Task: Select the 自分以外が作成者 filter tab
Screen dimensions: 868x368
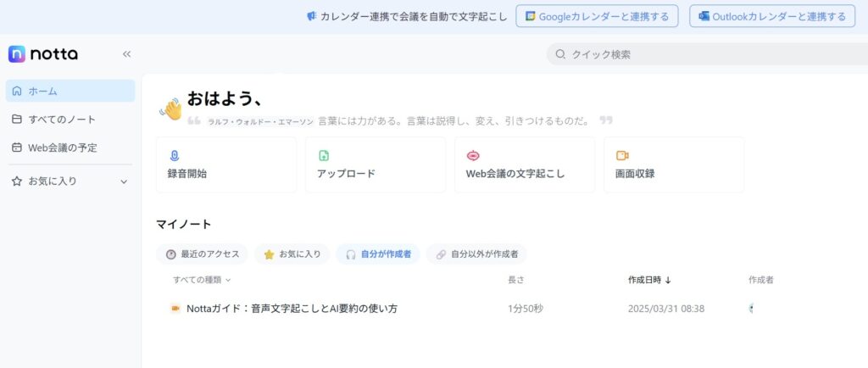Action: point(476,254)
